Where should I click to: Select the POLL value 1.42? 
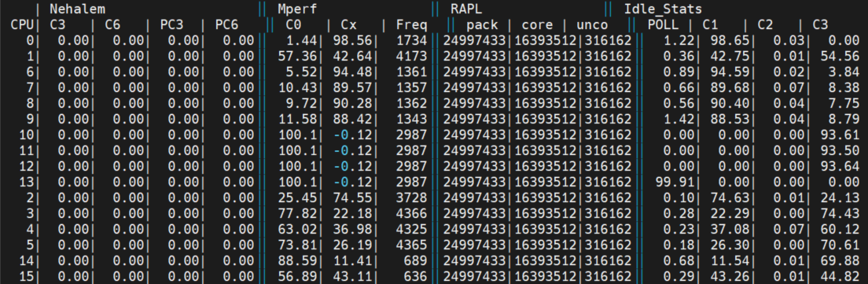pyautogui.click(x=679, y=119)
